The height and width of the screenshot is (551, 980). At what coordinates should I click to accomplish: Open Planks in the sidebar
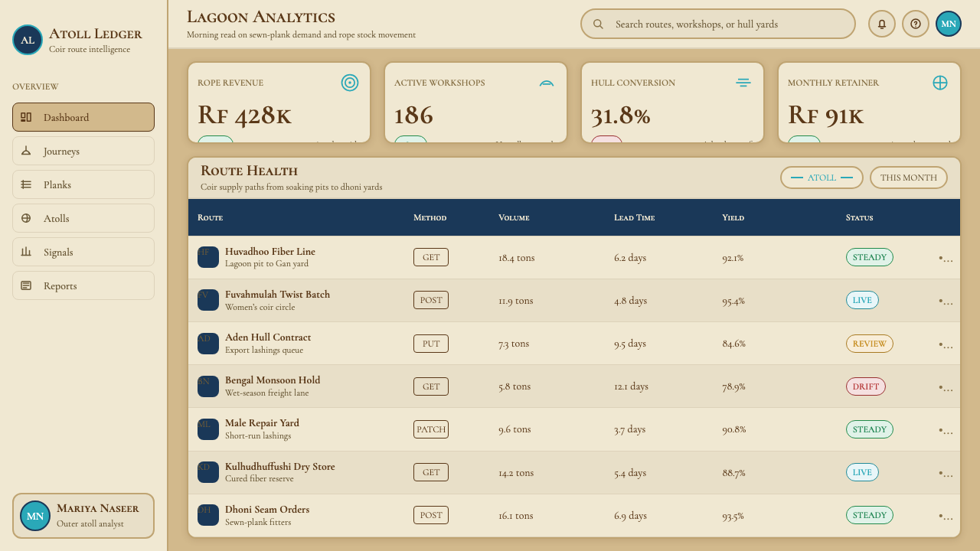click(x=83, y=184)
